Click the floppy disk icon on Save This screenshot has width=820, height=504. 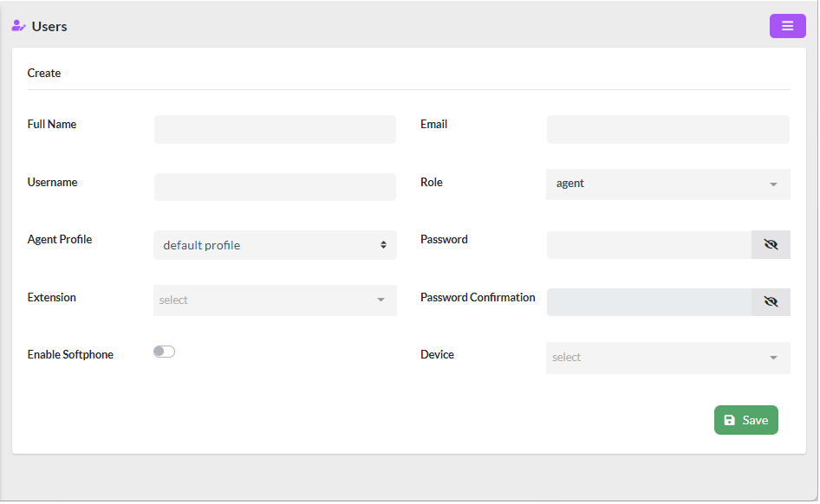(x=729, y=420)
